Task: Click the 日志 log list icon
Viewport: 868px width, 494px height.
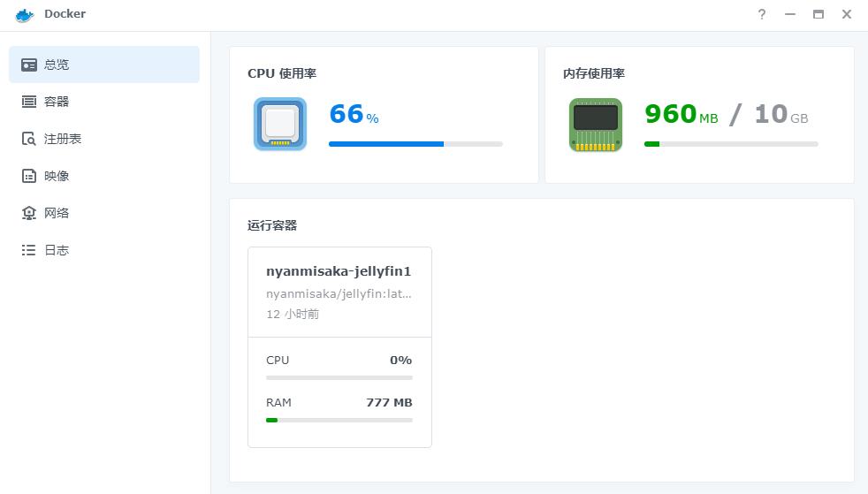Action: [29, 250]
